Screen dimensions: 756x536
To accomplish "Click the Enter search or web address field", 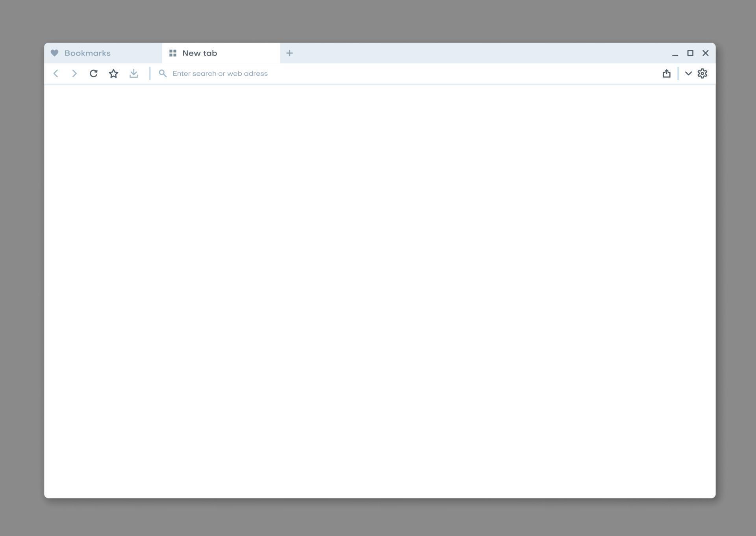I will click(x=220, y=73).
